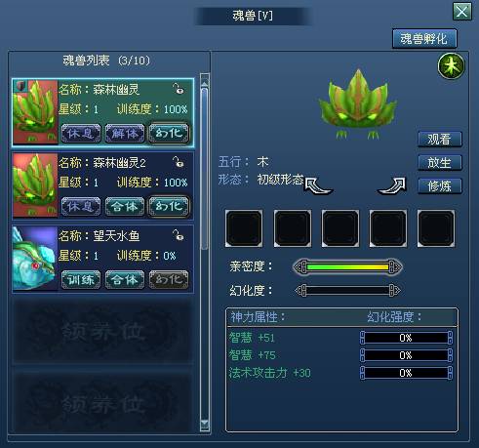479x448 pixels.
Task: Open the 魂兽孵化 hatching panel
Action: 424,39
